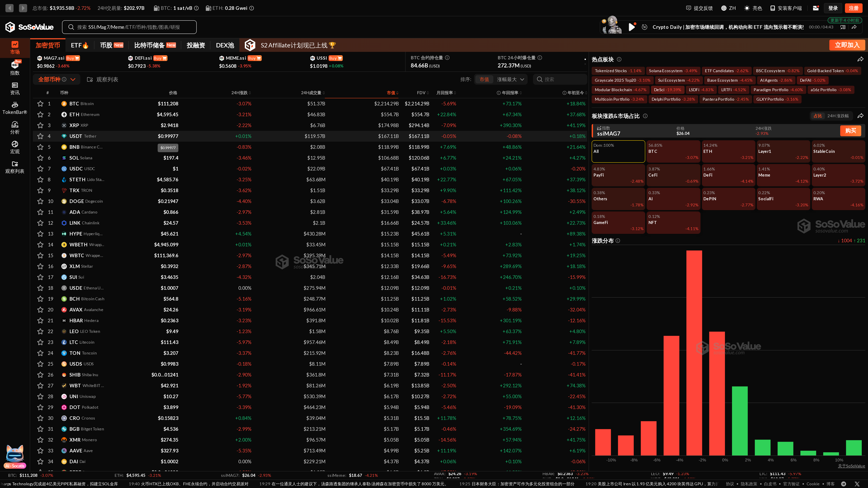The width and height of the screenshot is (868, 488).
Task: Star SOL Solana to watchlist
Action: [41, 158]
